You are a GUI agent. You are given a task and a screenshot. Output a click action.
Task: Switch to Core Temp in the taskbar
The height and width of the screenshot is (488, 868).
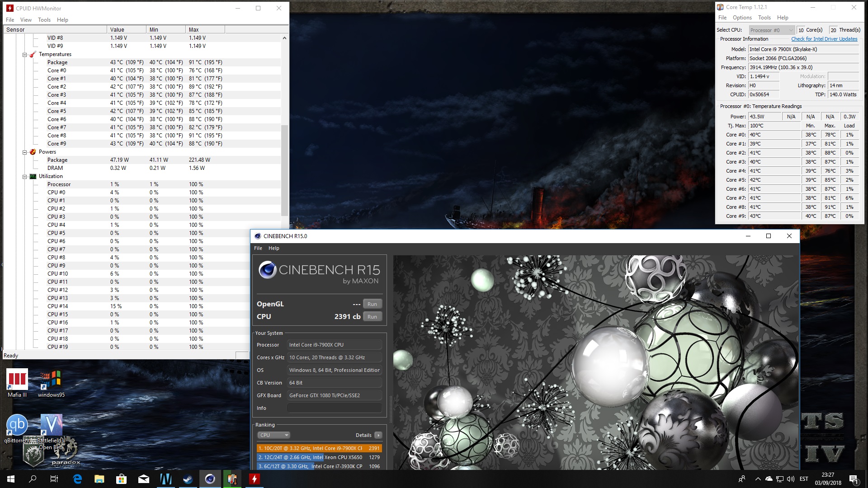[232, 479]
